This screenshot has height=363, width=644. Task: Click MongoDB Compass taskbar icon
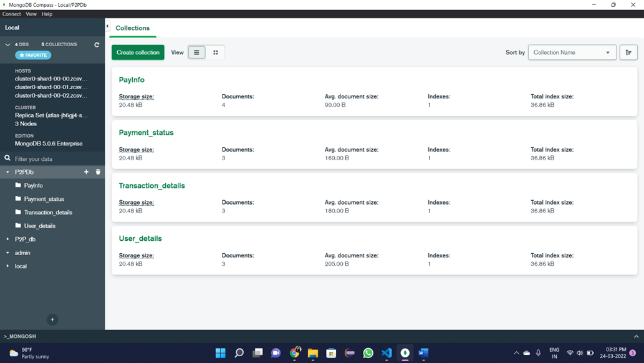[405, 353]
